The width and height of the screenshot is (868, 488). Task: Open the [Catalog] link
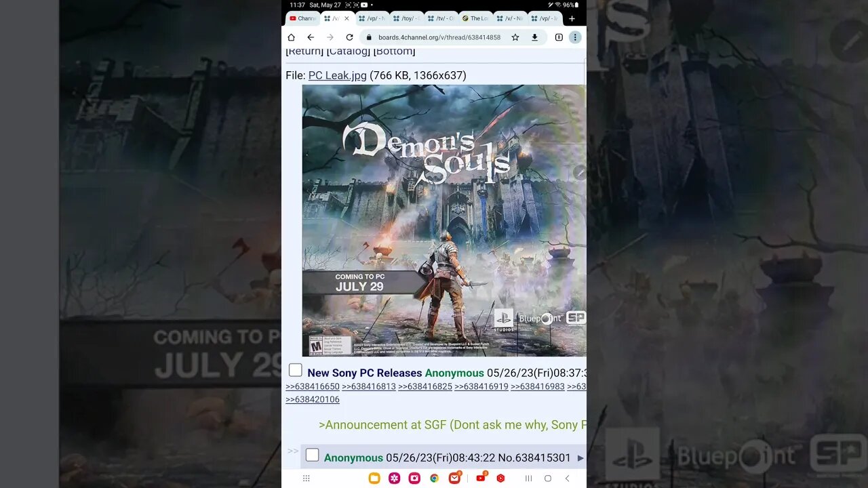tap(348, 52)
